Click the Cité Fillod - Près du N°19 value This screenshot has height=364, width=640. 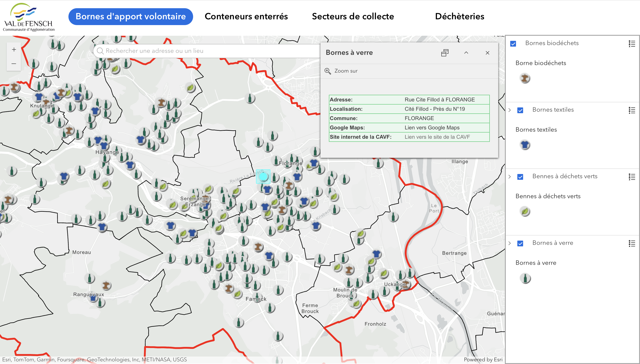point(434,109)
